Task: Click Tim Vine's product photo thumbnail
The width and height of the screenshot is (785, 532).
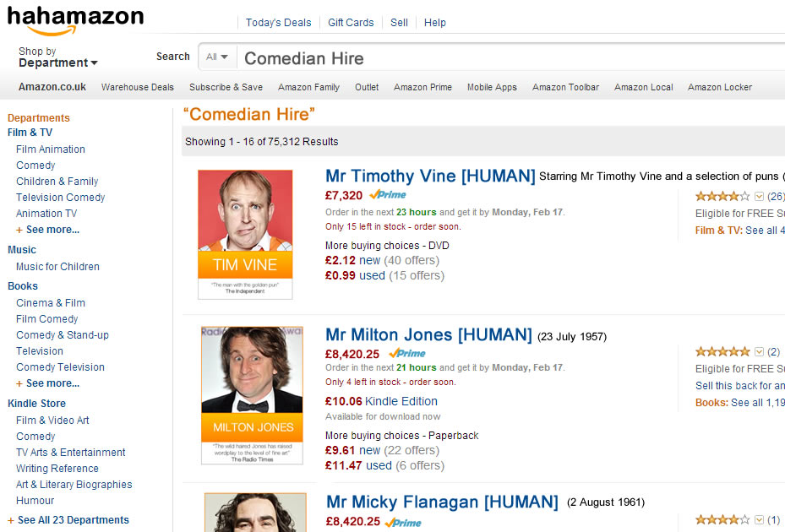Action: [245, 231]
